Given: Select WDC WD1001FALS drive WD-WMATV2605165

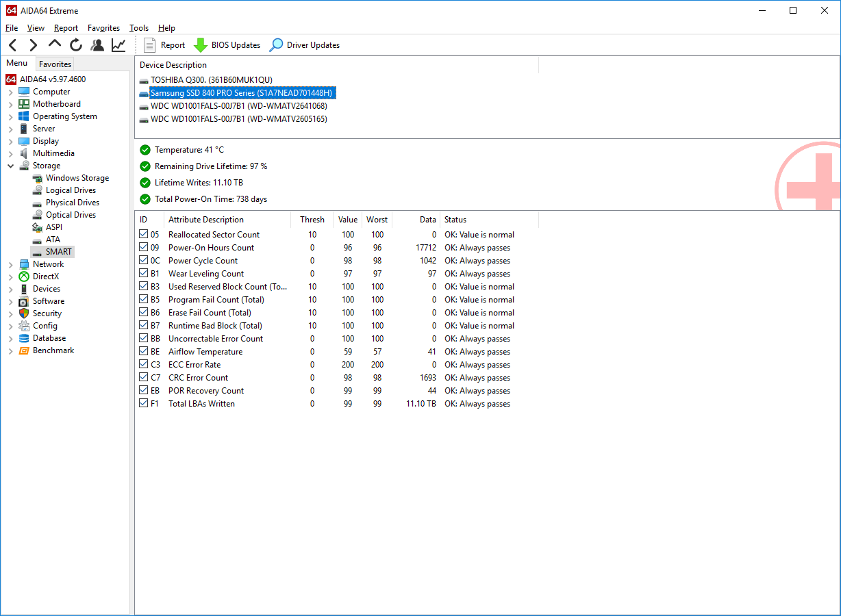Looking at the screenshot, I should click(238, 119).
